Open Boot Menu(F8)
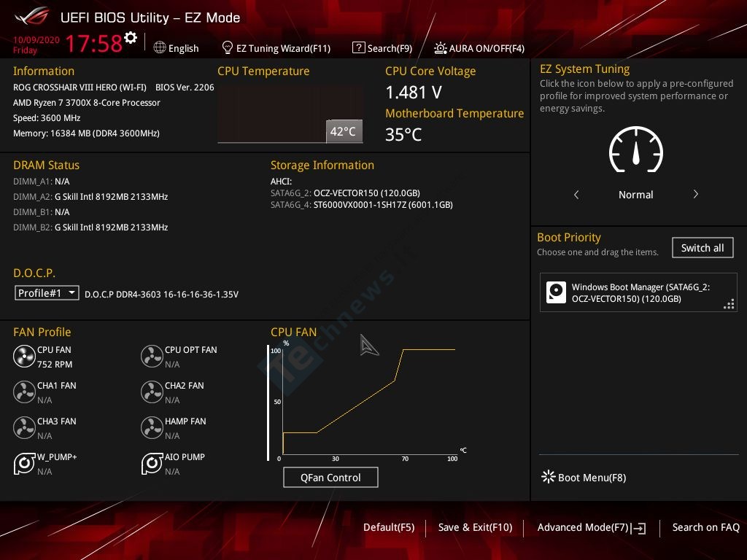Screen dimensions: 747x560 592,478
